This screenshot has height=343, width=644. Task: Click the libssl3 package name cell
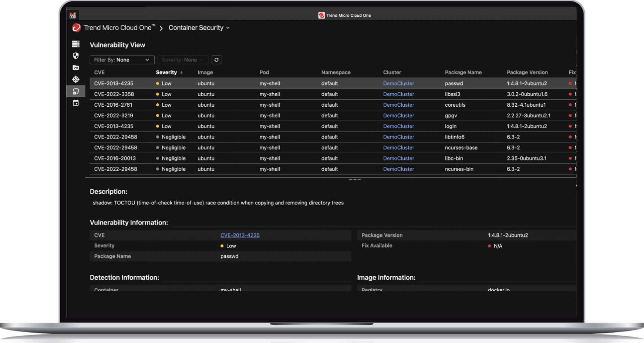(452, 94)
